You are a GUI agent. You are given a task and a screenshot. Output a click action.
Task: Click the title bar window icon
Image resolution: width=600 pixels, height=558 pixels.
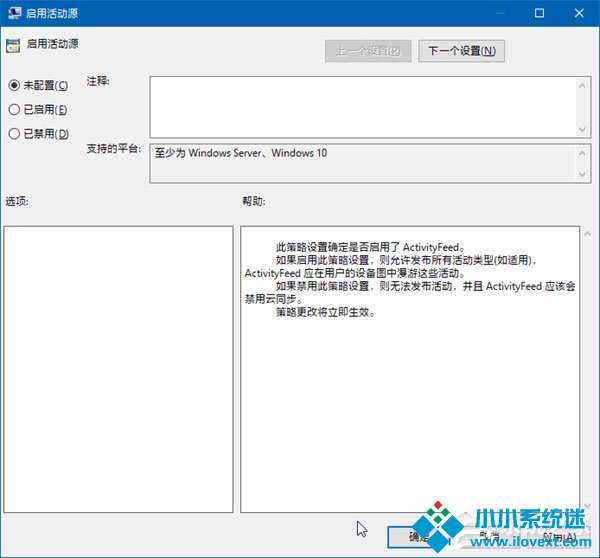[14, 13]
